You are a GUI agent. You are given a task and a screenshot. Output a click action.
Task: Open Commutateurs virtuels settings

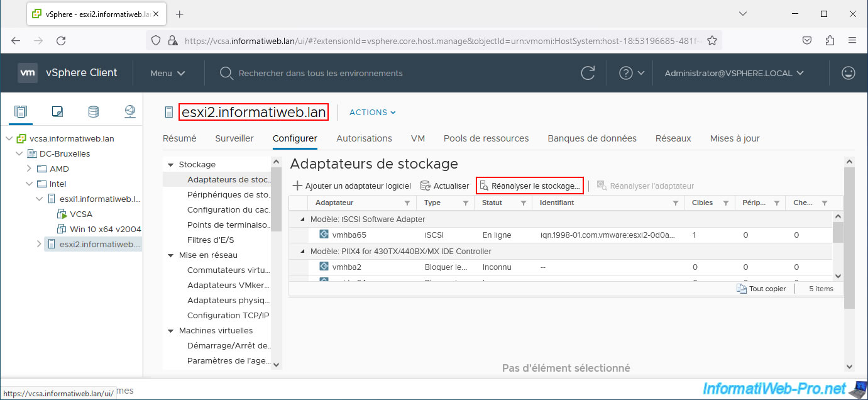[229, 270]
